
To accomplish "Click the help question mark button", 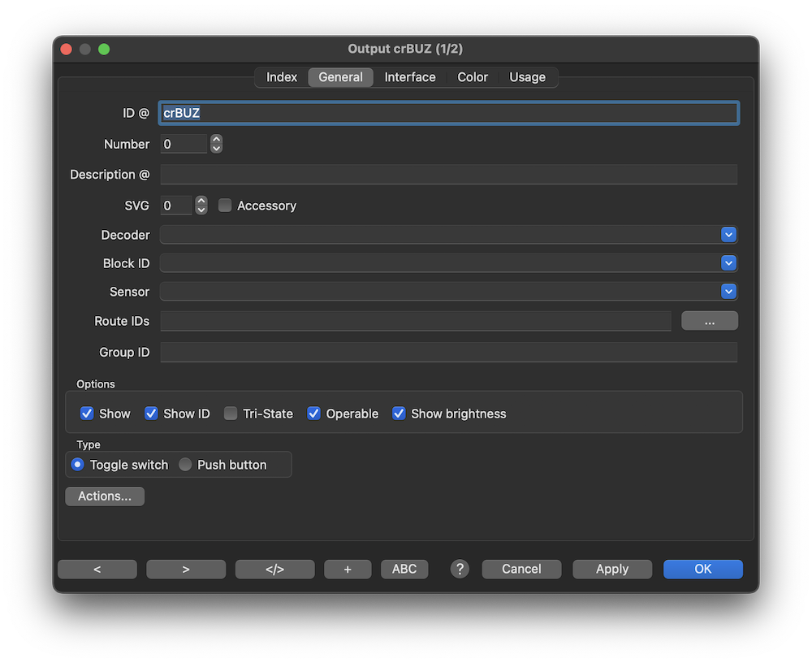I will coord(460,569).
